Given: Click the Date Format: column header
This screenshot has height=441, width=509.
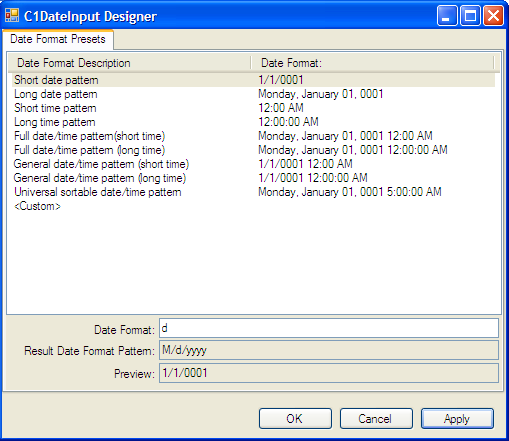Looking at the screenshot, I should [372, 63].
